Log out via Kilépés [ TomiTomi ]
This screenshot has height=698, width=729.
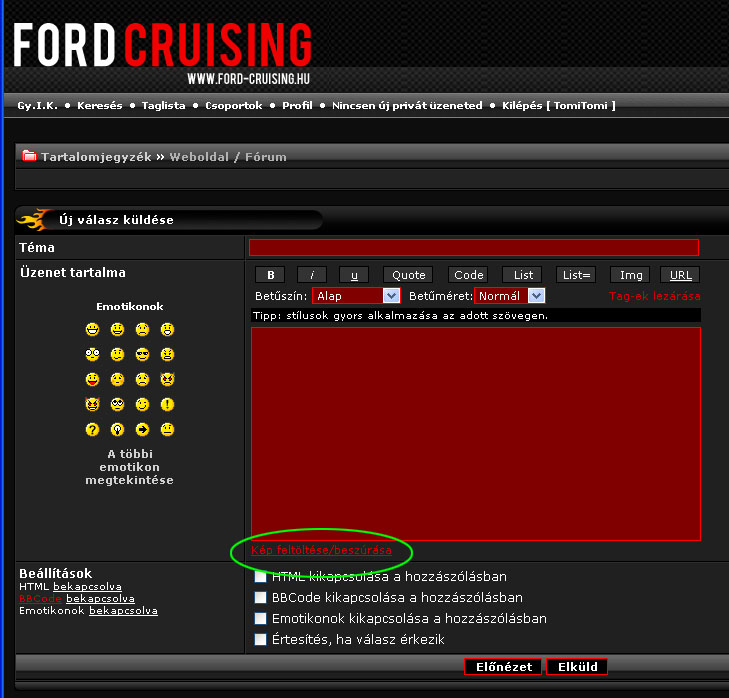559,106
